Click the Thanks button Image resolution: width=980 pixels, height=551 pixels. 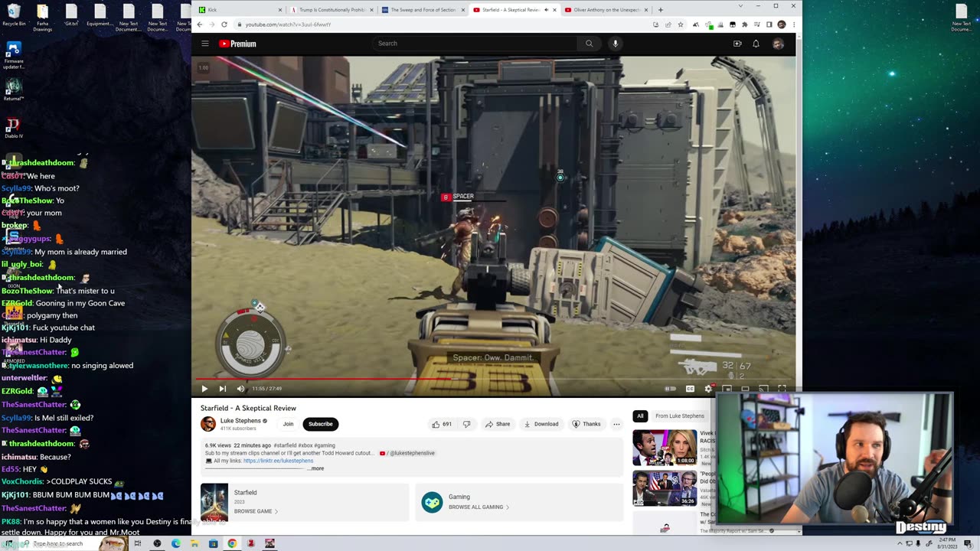coord(586,424)
